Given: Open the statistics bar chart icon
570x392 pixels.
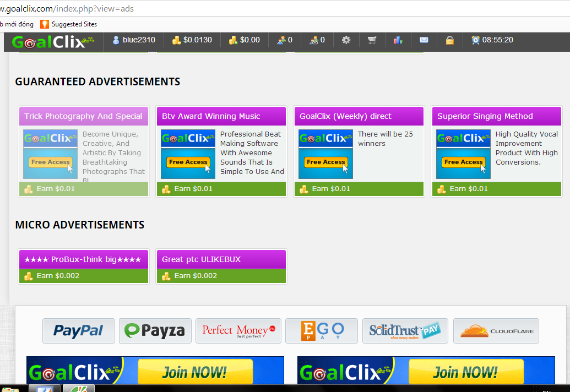Looking at the screenshot, I should click(x=398, y=40).
